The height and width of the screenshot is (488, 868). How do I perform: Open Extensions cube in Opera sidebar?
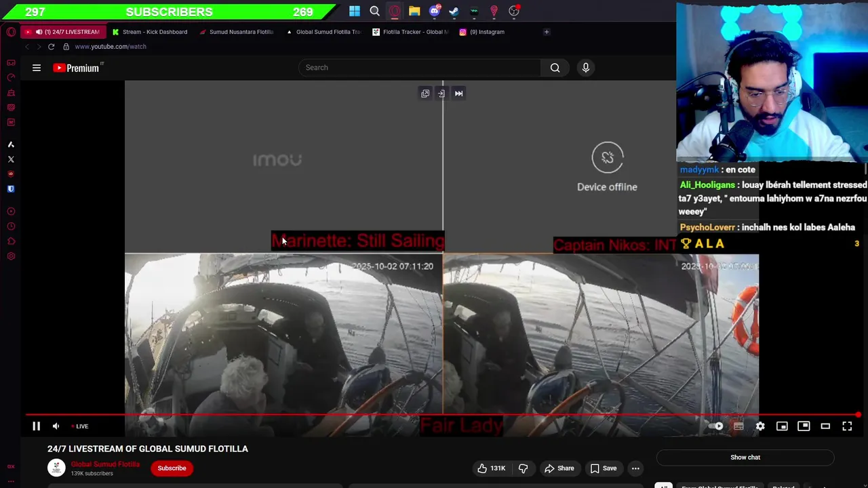pyautogui.click(x=11, y=241)
